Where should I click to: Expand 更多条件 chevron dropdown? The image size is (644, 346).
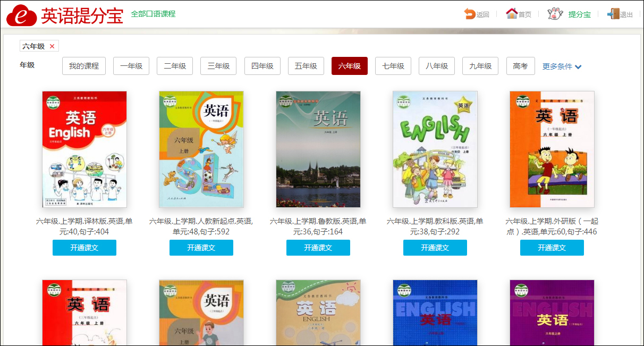coord(578,67)
